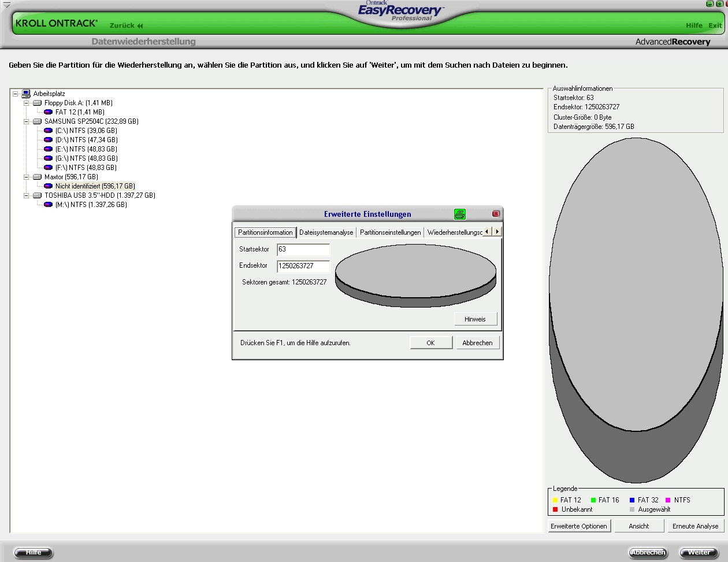Screen dimensions: 728x562
Task: Close the Erweiterte Einstellungen dialog
Action: tap(496, 214)
